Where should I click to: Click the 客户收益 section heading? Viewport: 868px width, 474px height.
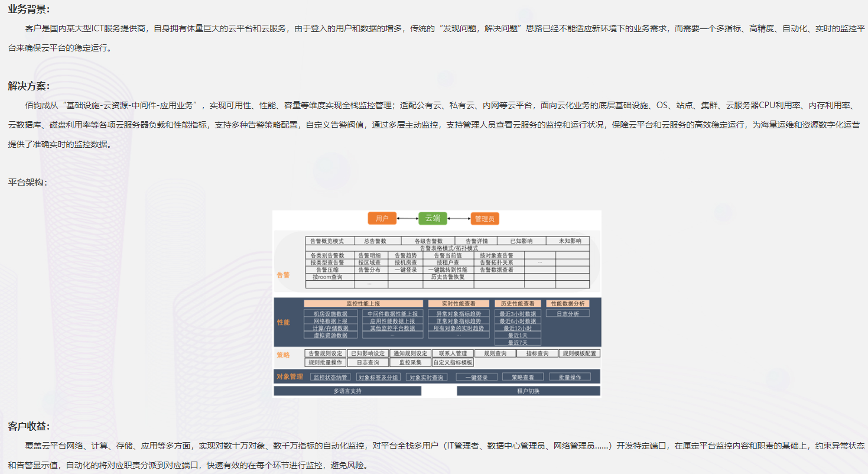[29, 426]
